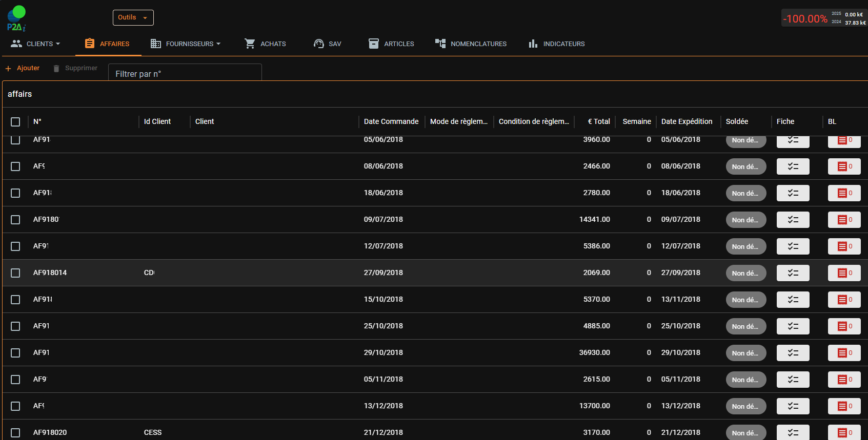Open the Outils dropdown
Viewport: 868px width, 440px height.
pyautogui.click(x=133, y=17)
